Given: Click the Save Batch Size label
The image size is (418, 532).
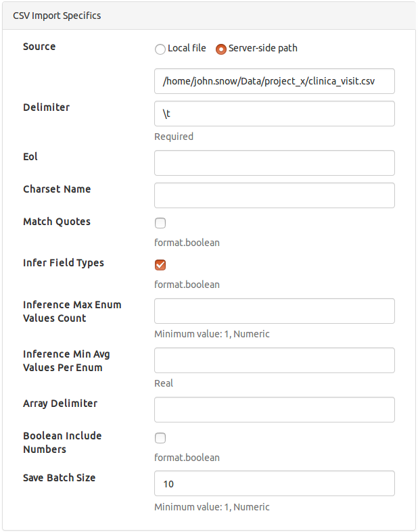Looking at the screenshot, I should coord(60,478).
